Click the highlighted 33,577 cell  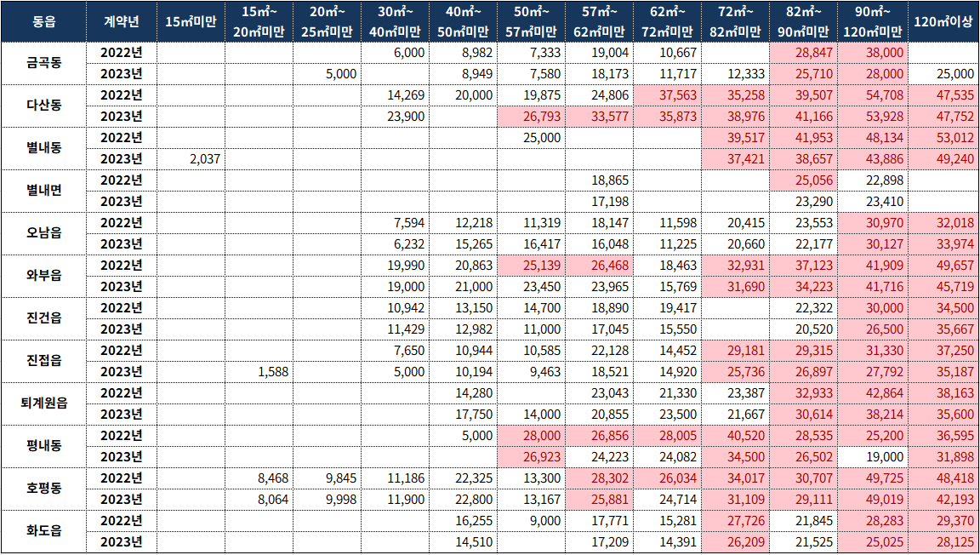(599, 117)
